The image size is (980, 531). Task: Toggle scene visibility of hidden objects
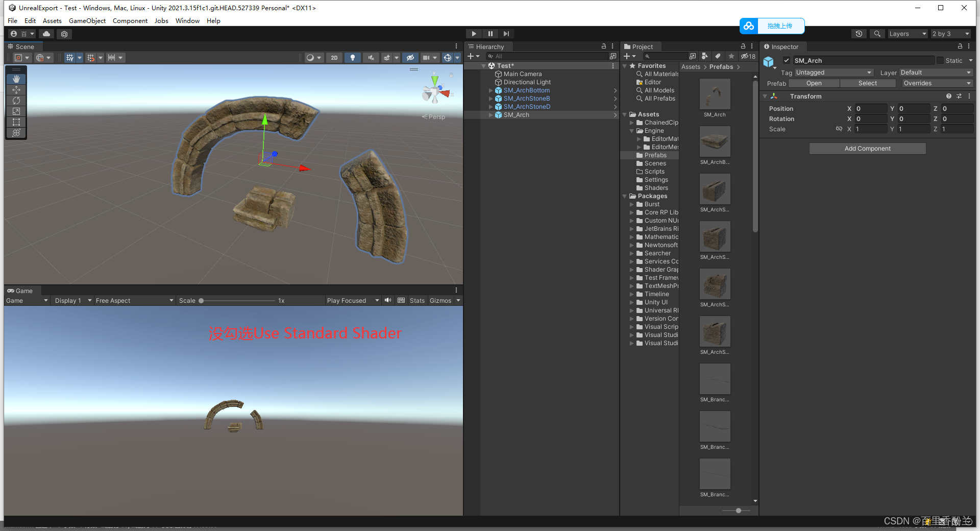(410, 58)
